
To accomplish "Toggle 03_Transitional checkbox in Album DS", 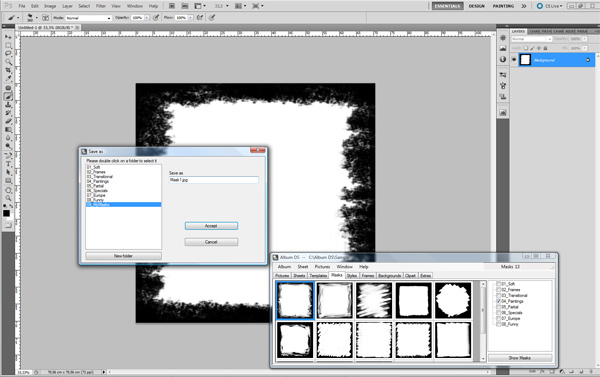I will 499,295.
